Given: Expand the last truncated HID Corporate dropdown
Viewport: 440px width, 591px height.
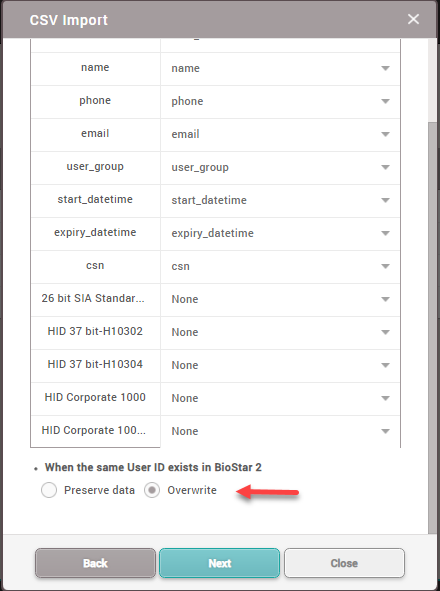Looking at the screenshot, I should pyautogui.click(x=280, y=431).
